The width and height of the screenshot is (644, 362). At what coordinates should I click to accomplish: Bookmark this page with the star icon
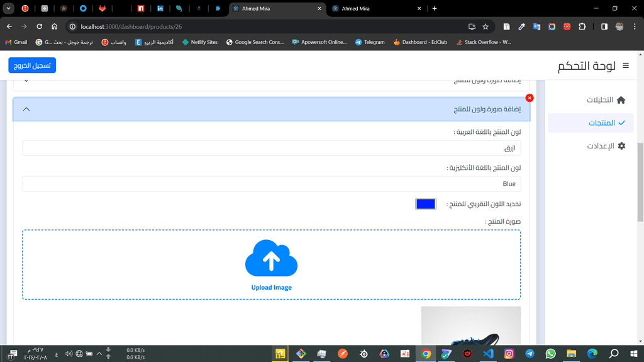(x=486, y=26)
